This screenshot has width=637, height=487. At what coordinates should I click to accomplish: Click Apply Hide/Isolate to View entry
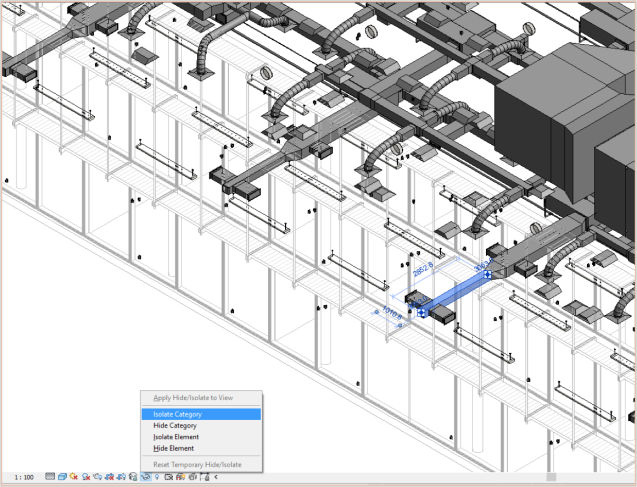point(201,398)
